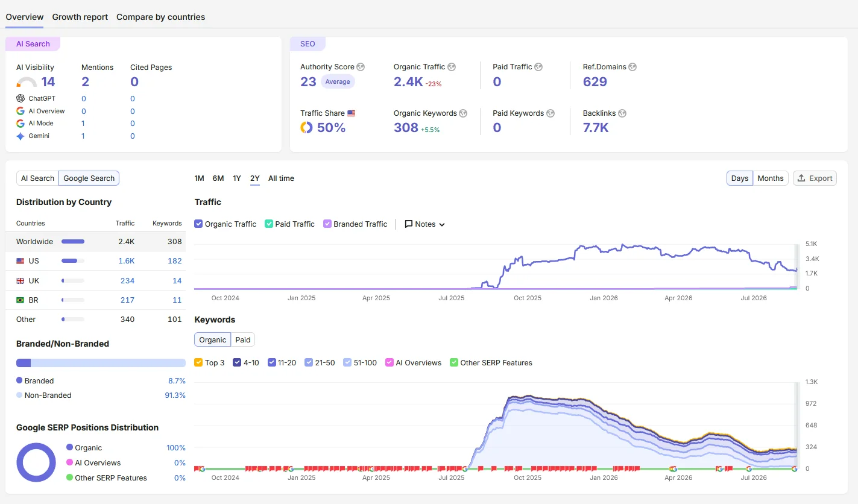
Task: Open the Compare by countries tab
Action: [x=161, y=17]
